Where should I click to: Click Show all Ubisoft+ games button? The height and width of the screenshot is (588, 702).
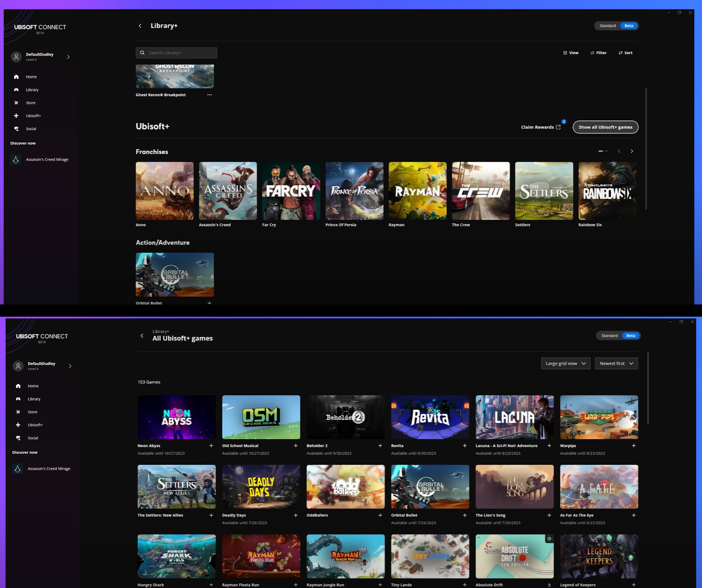click(x=605, y=127)
